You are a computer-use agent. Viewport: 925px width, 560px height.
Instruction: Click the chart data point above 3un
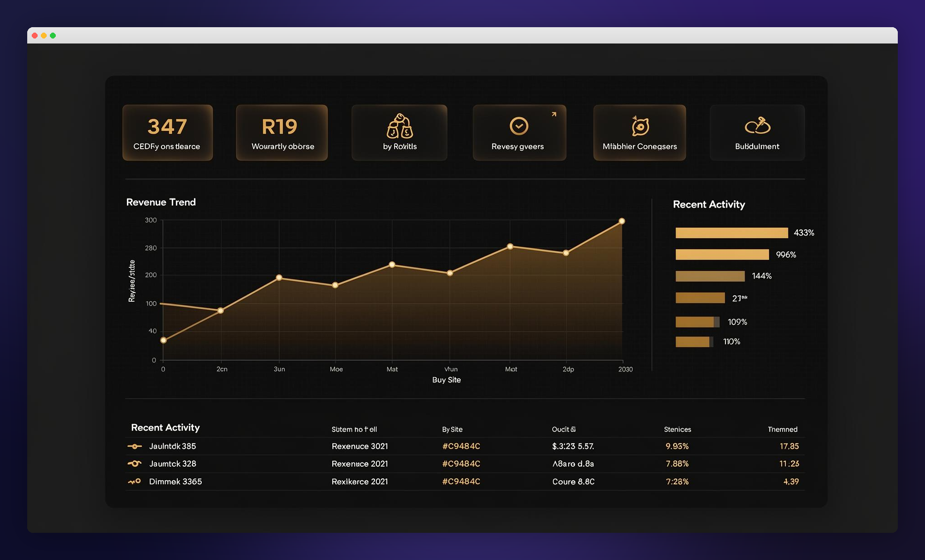click(279, 278)
